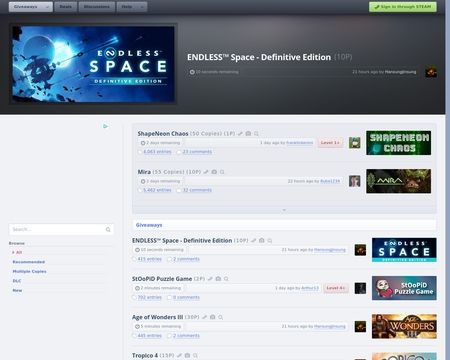Click the camera-shaped icon beside Tropico 4
The image size is (450, 360).
point(187,356)
